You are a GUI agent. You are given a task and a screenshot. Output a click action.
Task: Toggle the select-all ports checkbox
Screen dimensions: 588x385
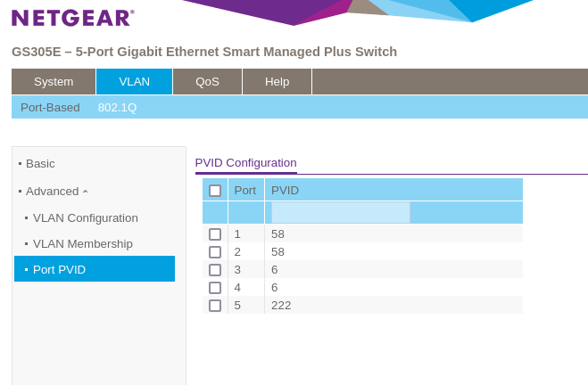(x=215, y=191)
